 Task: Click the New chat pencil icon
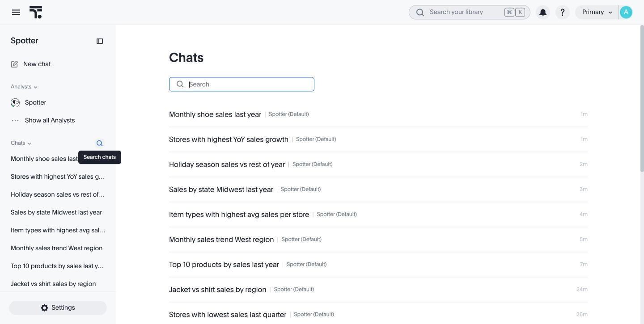coord(14,64)
